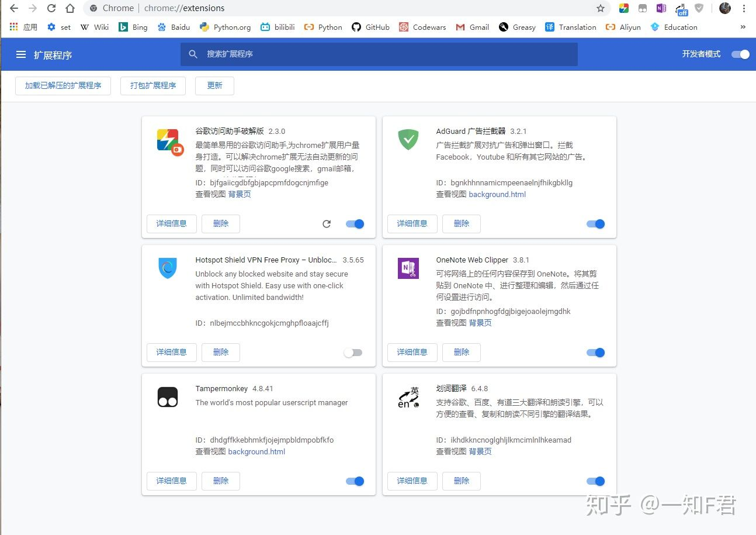Click the 更新 update button
The width and height of the screenshot is (756, 535).
214,85
